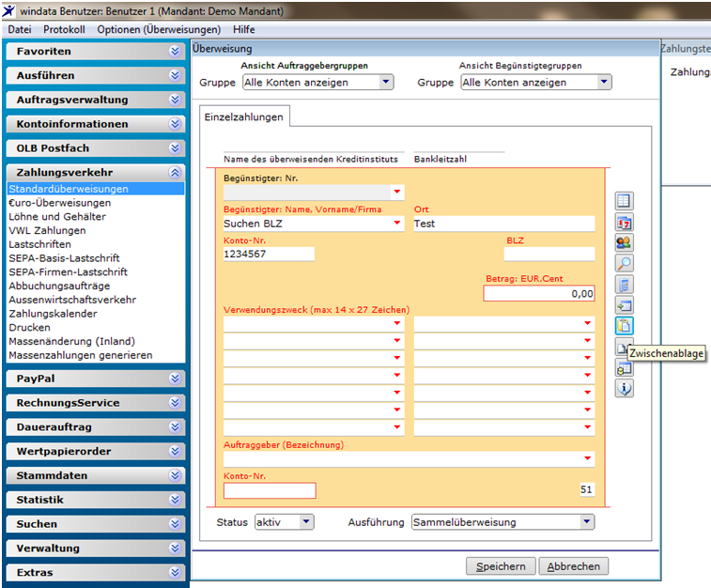This screenshot has width=711, height=588.
Task: Open the blue info bubble icon
Action: [624, 388]
